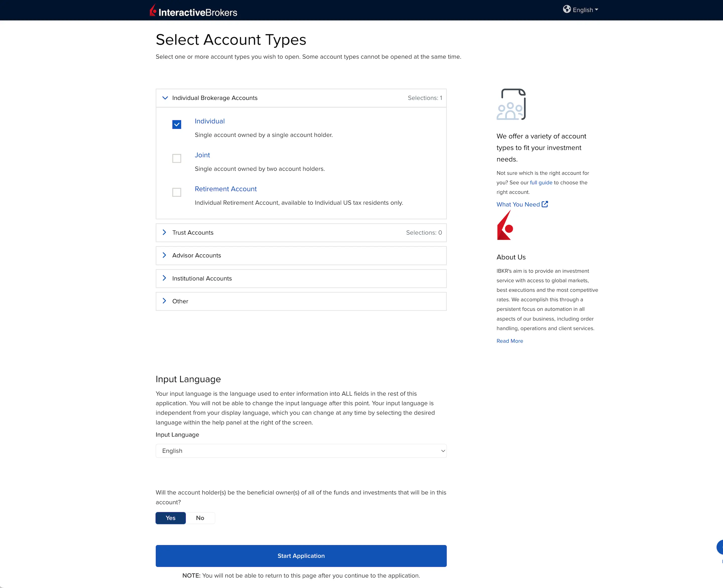Expand the Advisor Accounts section

click(196, 255)
